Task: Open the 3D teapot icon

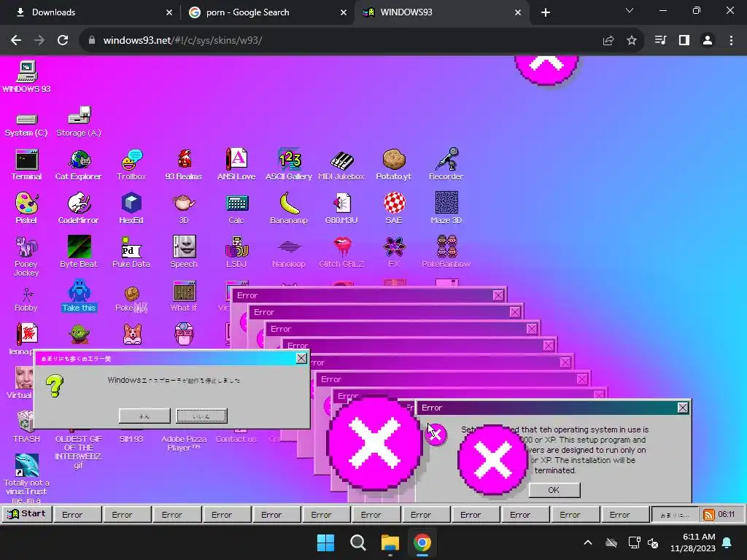Action: click(x=184, y=209)
